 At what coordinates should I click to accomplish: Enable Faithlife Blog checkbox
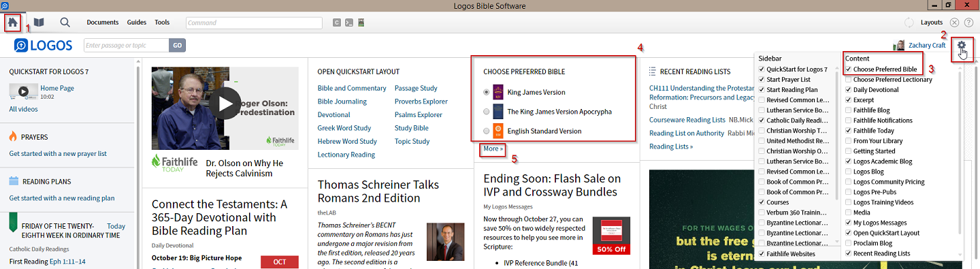[848, 110]
